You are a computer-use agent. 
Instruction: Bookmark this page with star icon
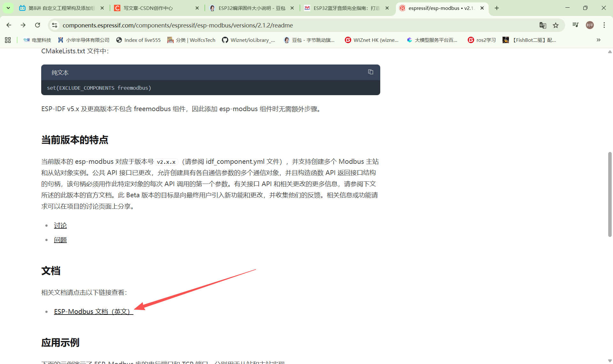(556, 25)
